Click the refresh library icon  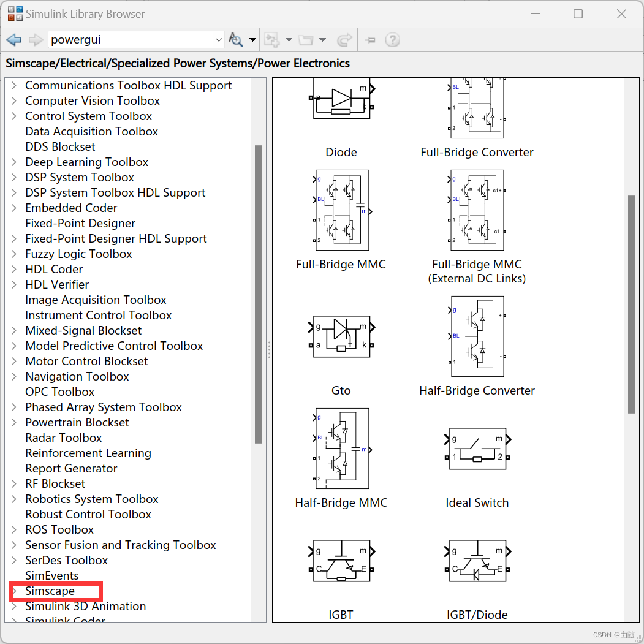click(344, 40)
